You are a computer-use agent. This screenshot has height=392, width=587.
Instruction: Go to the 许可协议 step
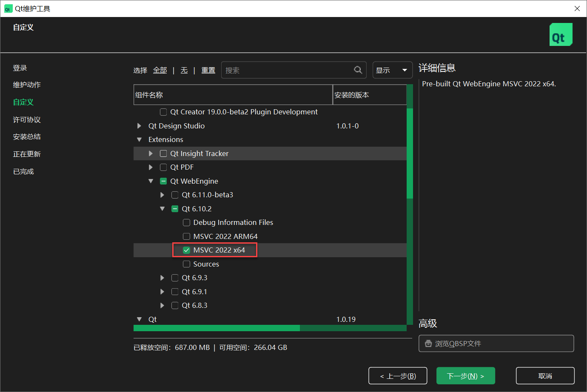point(27,120)
